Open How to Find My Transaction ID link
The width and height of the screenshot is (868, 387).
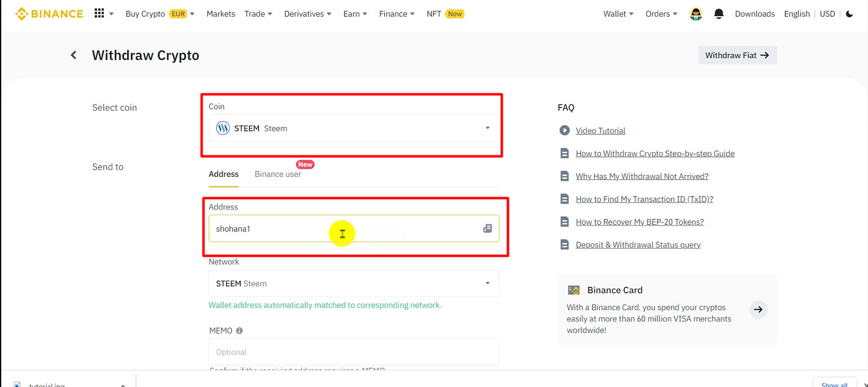pyautogui.click(x=645, y=199)
